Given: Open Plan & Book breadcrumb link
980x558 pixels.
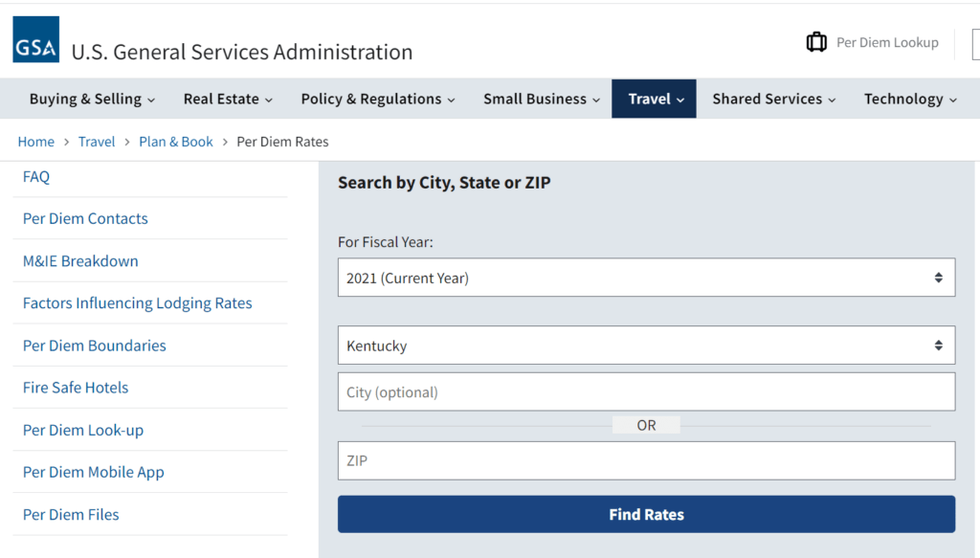Looking at the screenshot, I should (x=176, y=142).
